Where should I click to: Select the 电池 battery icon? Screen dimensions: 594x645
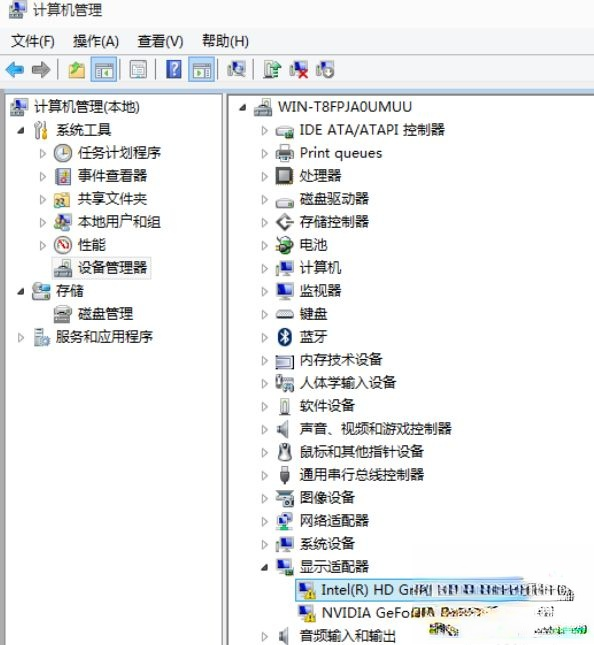click(284, 245)
